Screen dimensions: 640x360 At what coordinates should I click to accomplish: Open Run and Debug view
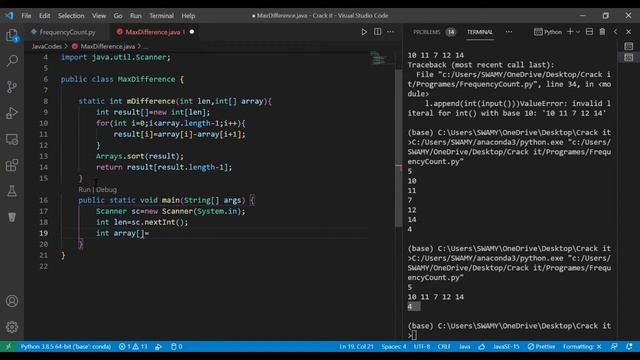(x=12, y=113)
